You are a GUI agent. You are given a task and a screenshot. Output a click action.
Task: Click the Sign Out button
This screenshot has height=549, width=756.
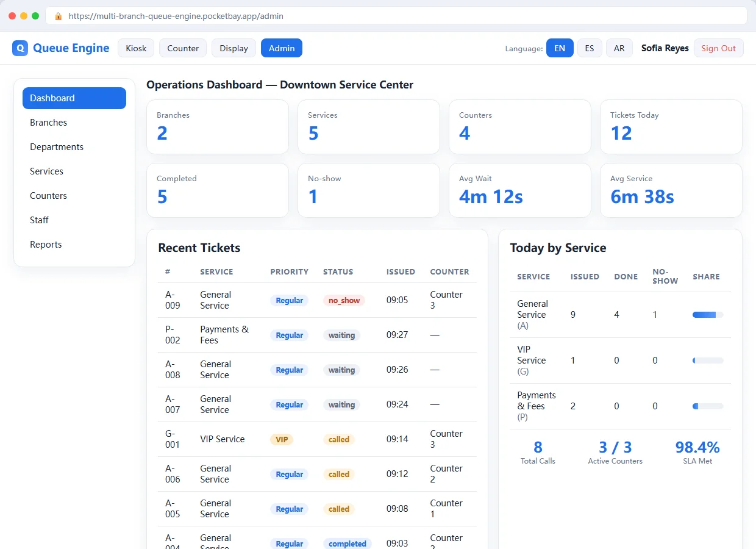[x=718, y=48]
